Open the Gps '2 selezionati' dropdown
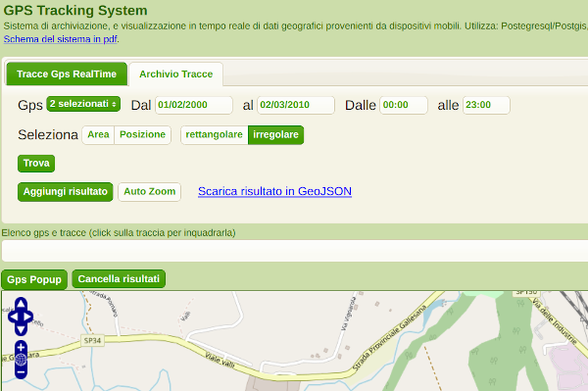Viewport: 588px width, 391px height. coord(83,104)
